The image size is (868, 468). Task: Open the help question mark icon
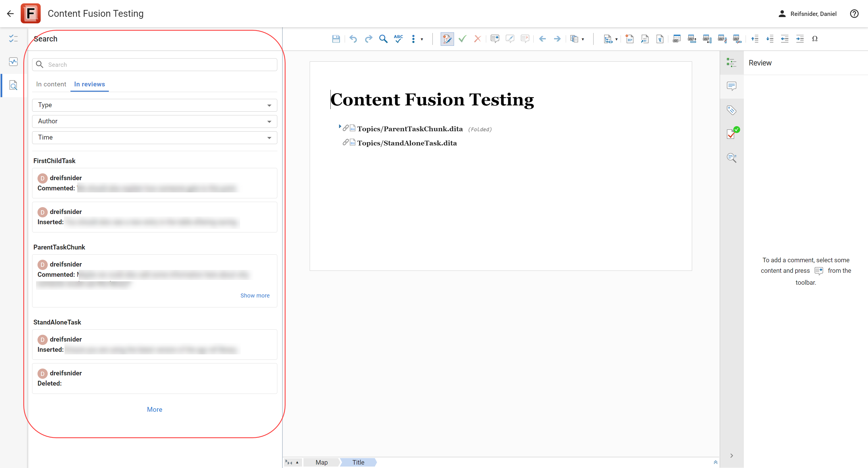click(854, 13)
